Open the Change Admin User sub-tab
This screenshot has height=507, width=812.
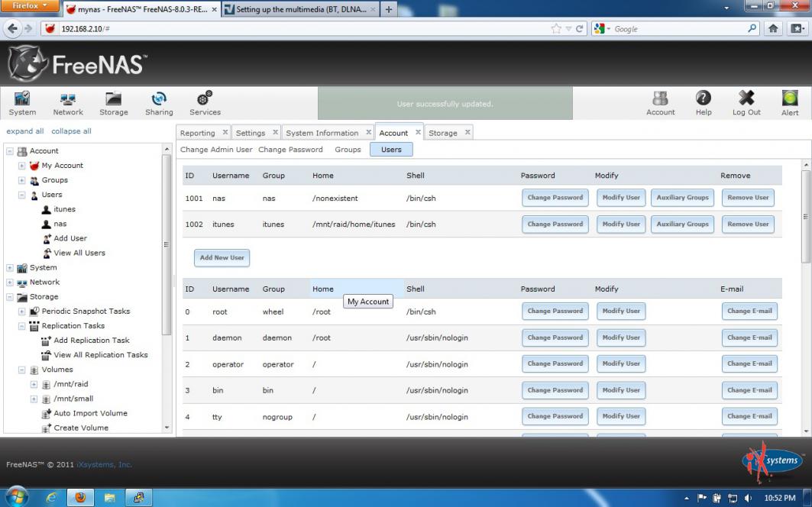pyautogui.click(x=216, y=150)
